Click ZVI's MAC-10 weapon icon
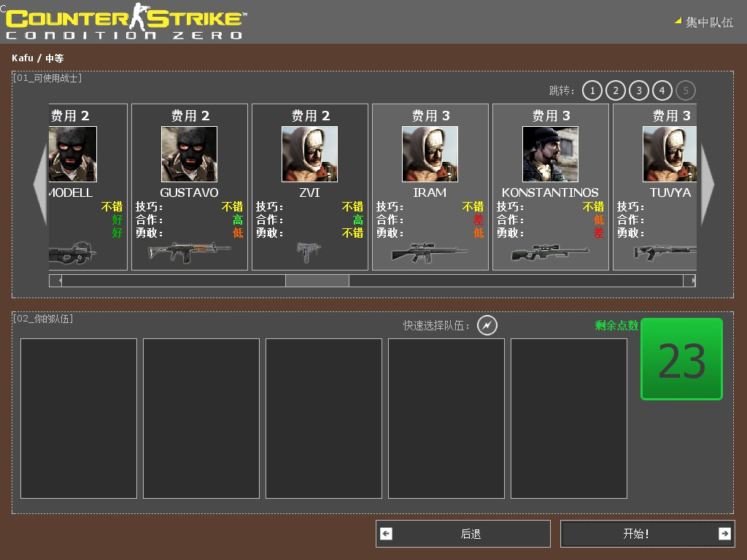Viewport: 747px width, 560px height. click(309, 252)
